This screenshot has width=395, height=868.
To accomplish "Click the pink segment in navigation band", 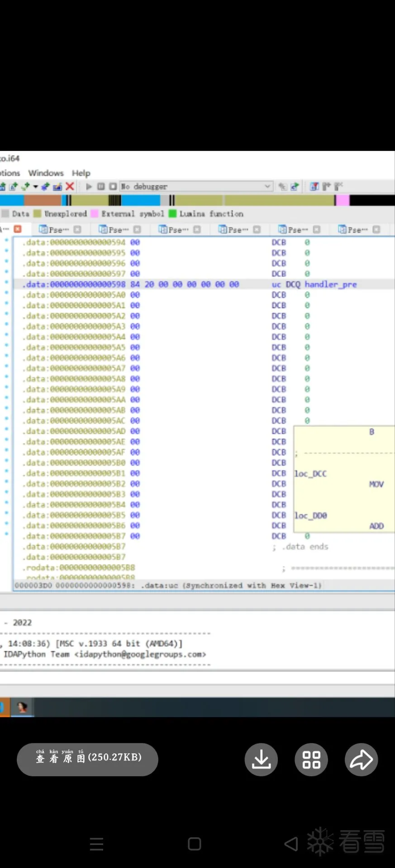I will [x=343, y=200].
